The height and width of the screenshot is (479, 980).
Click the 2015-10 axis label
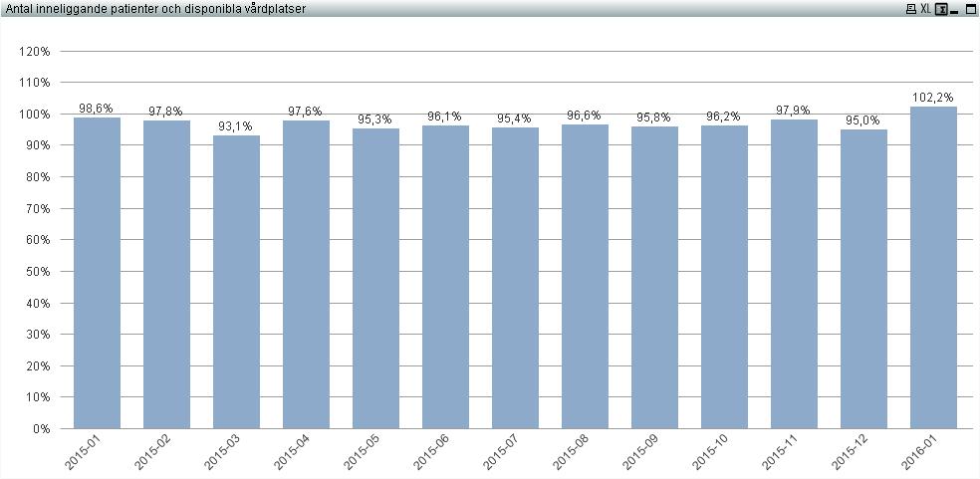click(709, 453)
